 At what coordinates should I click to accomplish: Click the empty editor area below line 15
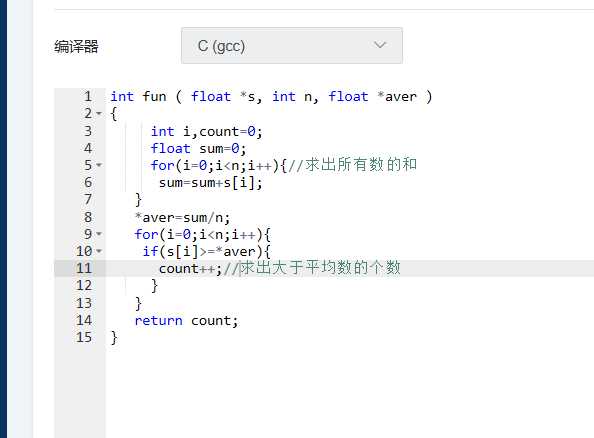349,390
